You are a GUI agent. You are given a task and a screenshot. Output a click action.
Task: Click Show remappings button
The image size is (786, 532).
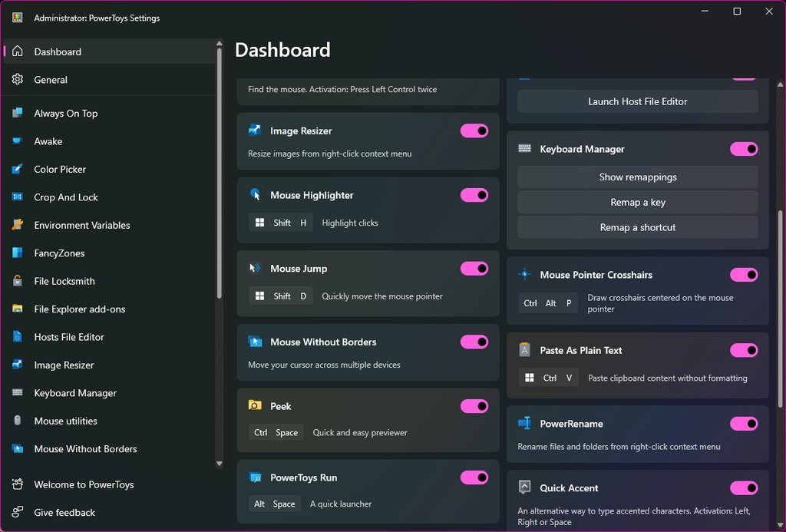pos(637,177)
